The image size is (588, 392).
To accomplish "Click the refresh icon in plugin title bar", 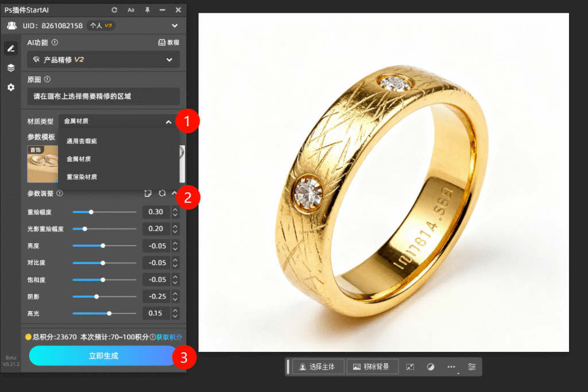I will [115, 10].
